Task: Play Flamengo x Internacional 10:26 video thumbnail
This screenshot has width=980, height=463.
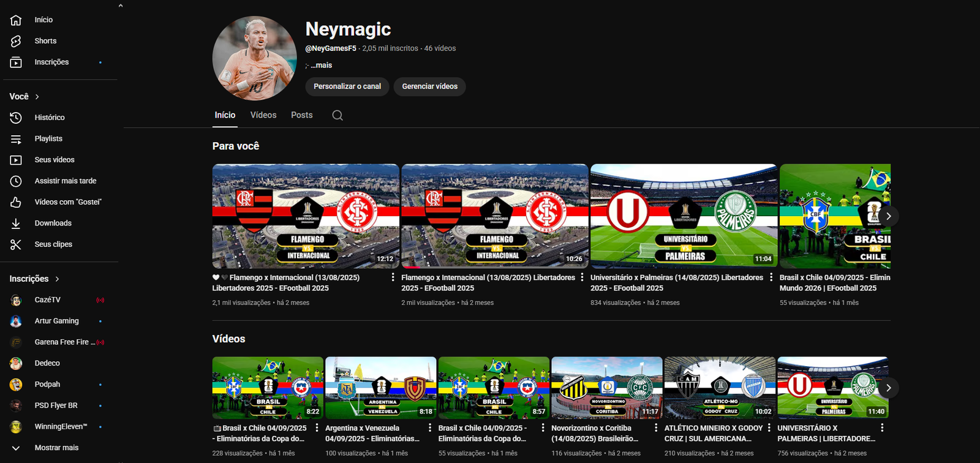Action: click(x=495, y=216)
